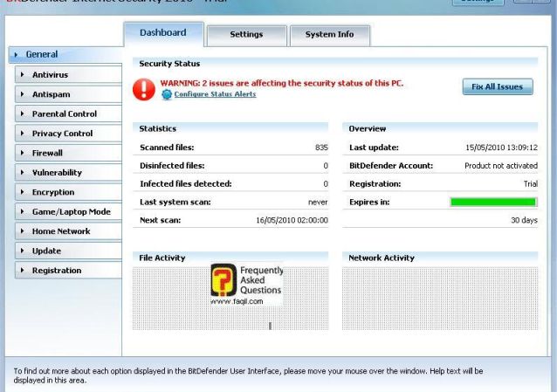Click the red WARNING 2 issues message

point(282,83)
